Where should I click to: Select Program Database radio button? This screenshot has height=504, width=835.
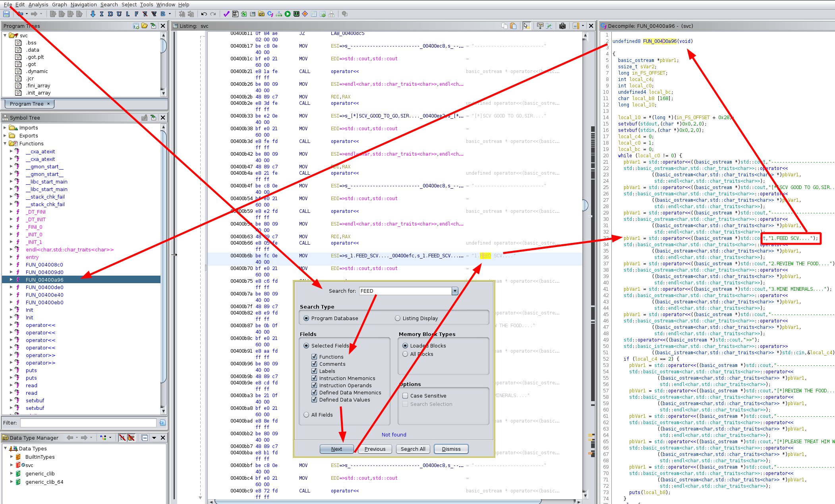306,319
